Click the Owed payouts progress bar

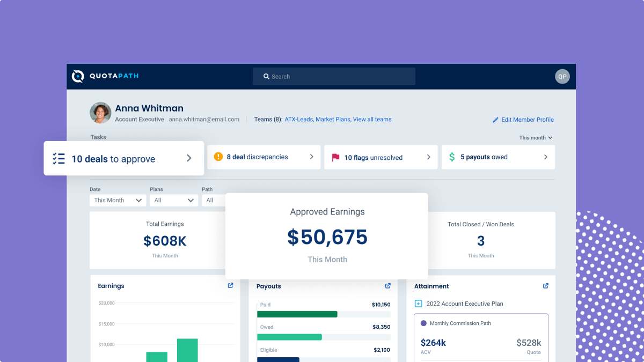[324, 337]
